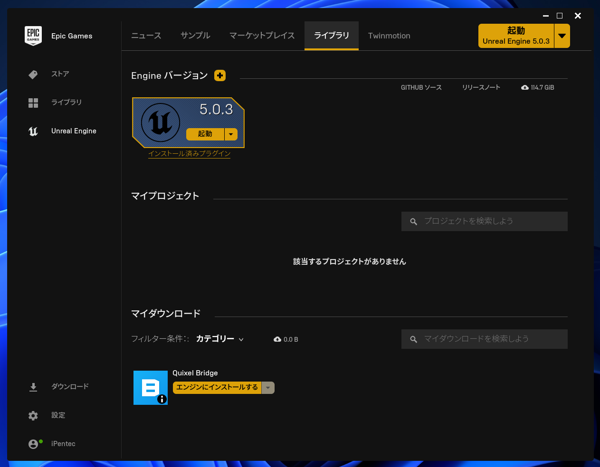The height and width of the screenshot is (467, 600).
Task: Open the ライブラリ grid sidebar item
Action: (66, 102)
